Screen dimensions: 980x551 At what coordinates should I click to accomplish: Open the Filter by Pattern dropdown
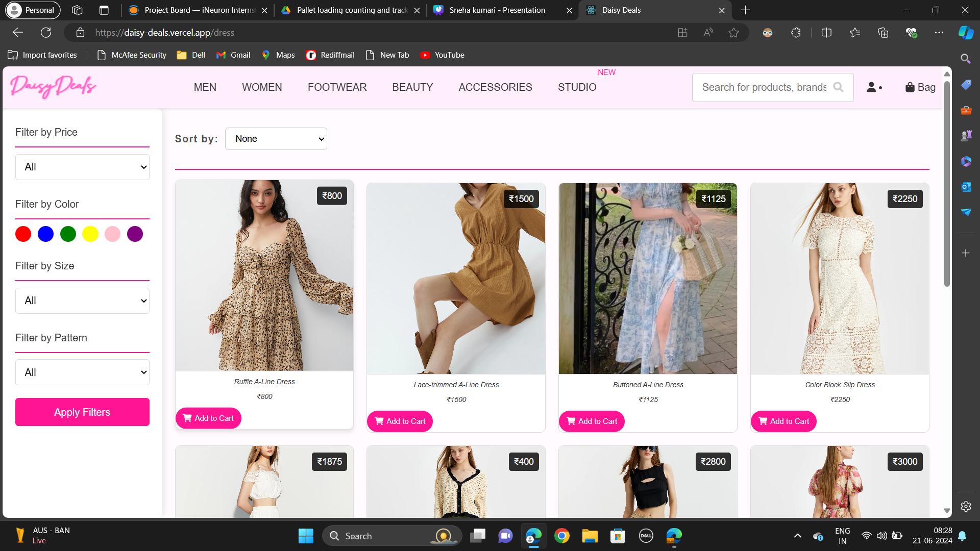[x=82, y=372]
